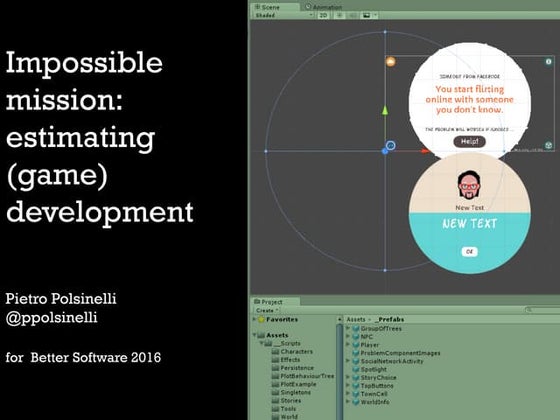
Task: Click the folder tree vertical scrollbar
Action: point(339,371)
